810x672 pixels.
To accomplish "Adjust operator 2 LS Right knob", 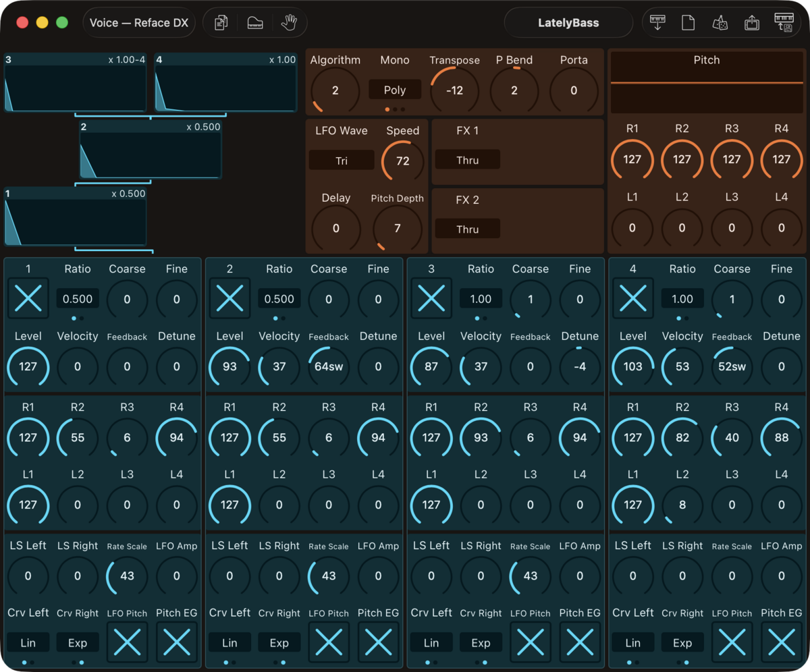I will point(279,576).
